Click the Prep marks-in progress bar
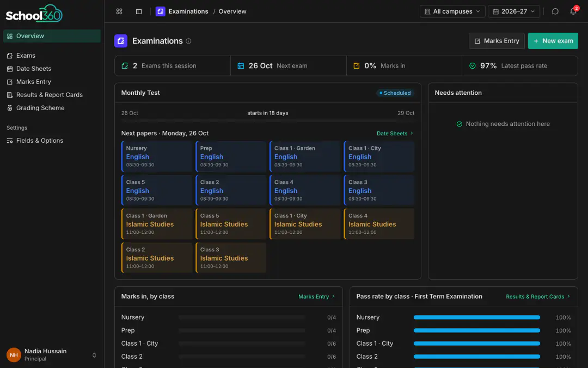Image resolution: width=588 pixels, height=368 pixels. pyautogui.click(x=242, y=330)
